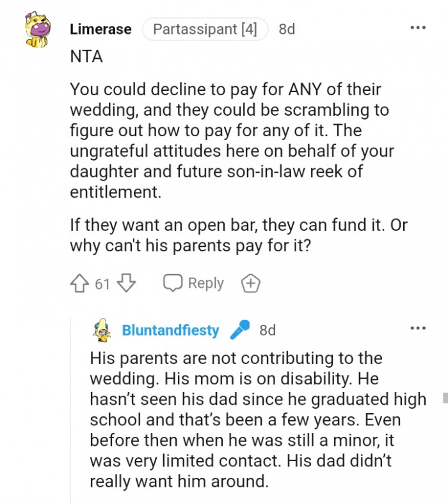Open Bluntandfiesty's user profile
The height and width of the screenshot is (504, 448).
(x=170, y=330)
